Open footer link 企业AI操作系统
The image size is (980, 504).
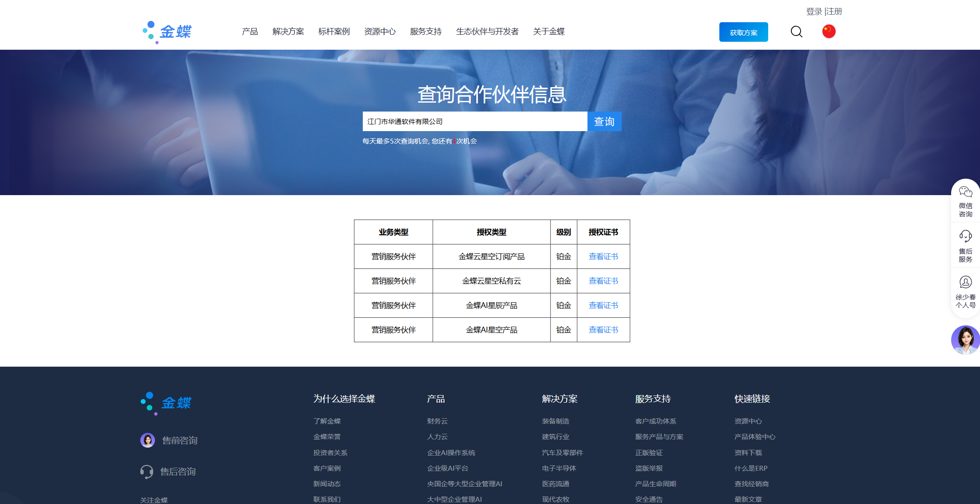[451, 452]
